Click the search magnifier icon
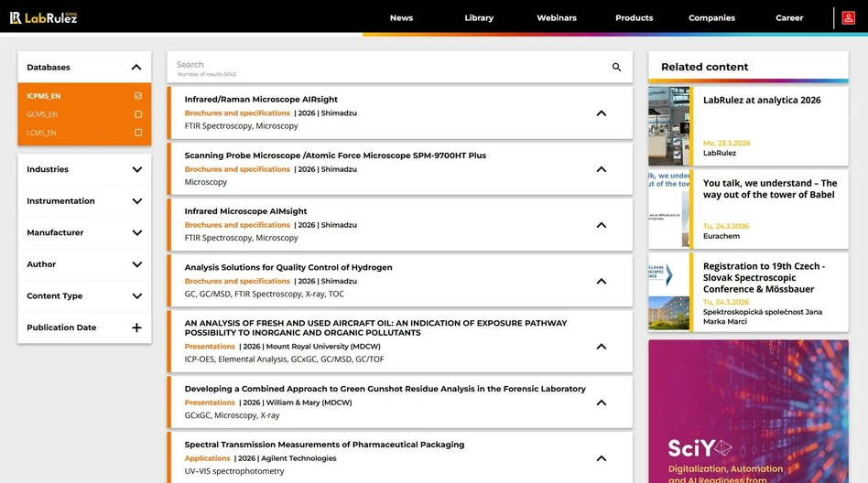The height and width of the screenshot is (483, 868). click(616, 68)
